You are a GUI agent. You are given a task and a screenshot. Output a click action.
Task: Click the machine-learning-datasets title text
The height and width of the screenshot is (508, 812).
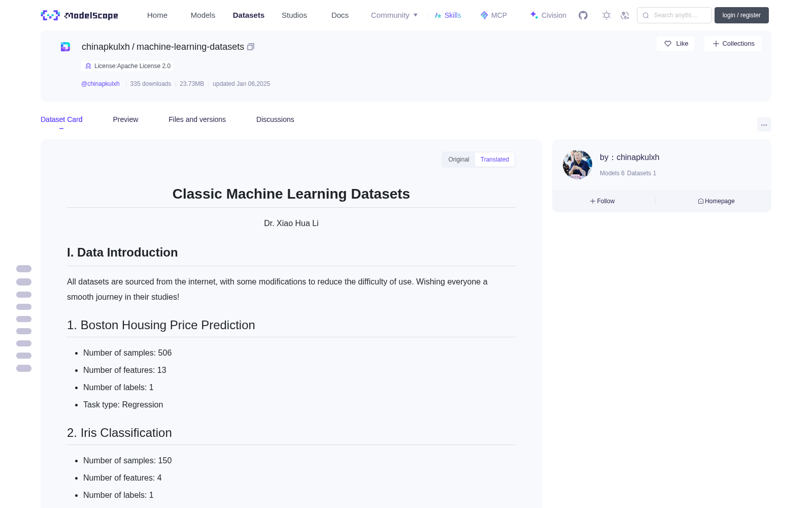pyautogui.click(x=190, y=47)
